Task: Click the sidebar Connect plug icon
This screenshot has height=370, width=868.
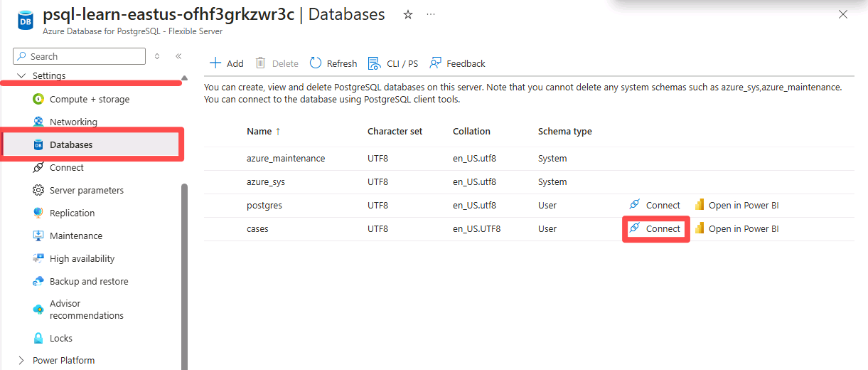Action: coord(38,167)
